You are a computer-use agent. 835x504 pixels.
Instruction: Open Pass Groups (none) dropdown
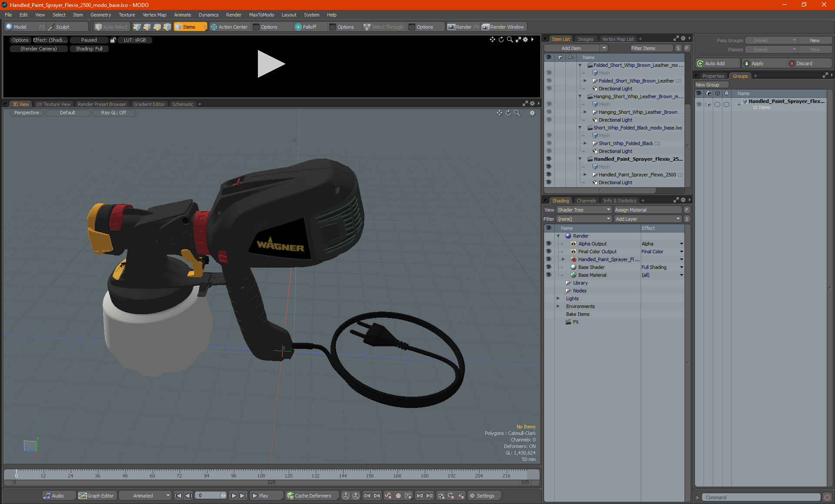pos(771,40)
